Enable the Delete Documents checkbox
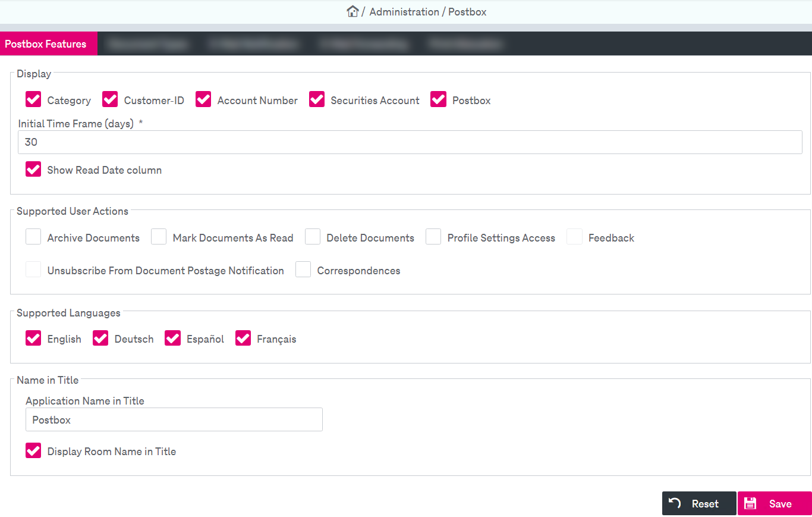Image resolution: width=812 pixels, height=517 pixels. [313, 237]
